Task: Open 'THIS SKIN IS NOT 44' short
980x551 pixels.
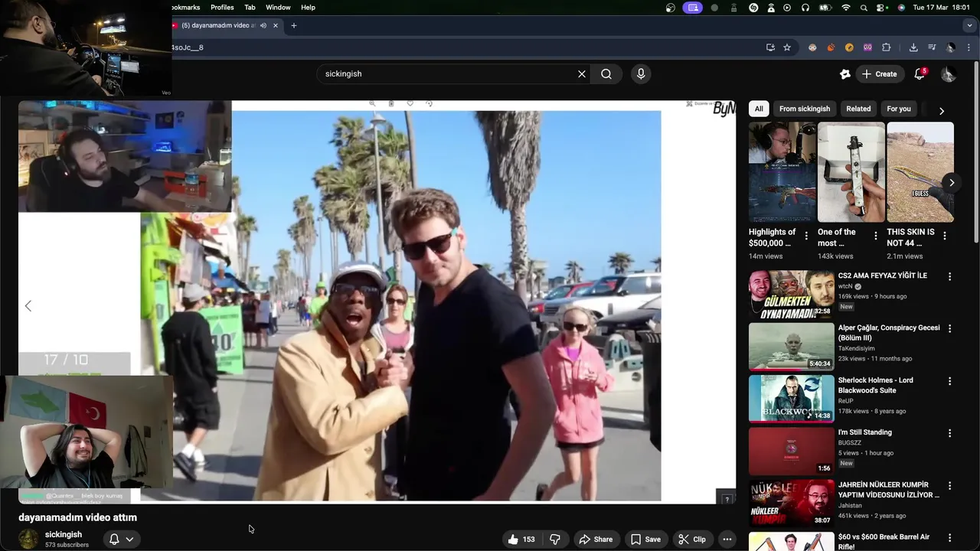Action: click(920, 172)
